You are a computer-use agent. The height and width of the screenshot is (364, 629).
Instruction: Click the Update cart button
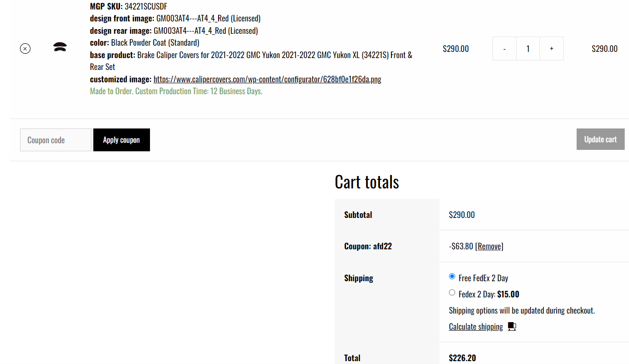(x=600, y=139)
